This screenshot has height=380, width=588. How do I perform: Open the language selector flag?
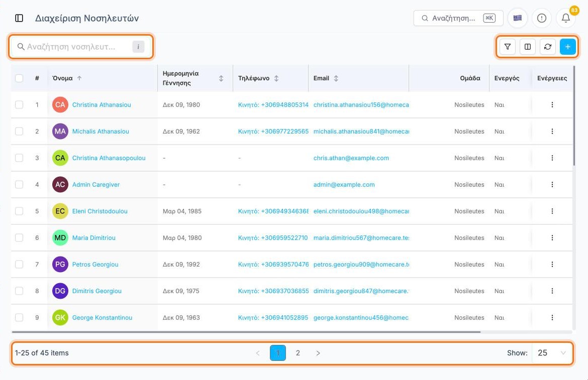click(518, 18)
